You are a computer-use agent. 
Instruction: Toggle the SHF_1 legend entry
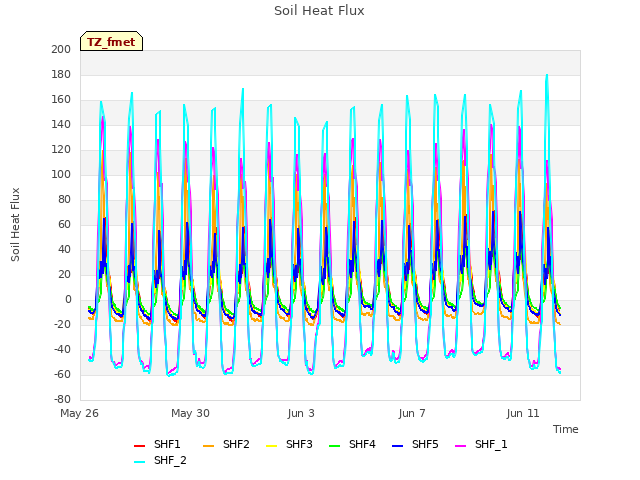481,444
